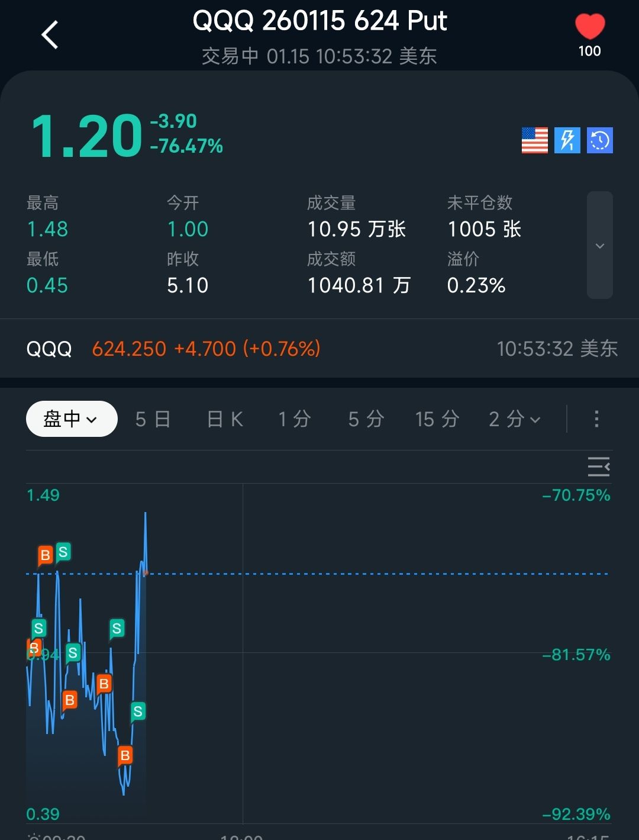Image resolution: width=639 pixels, height=840 pixels.
Task: Expand the quote details chevron panel
Action: (599, 246)
